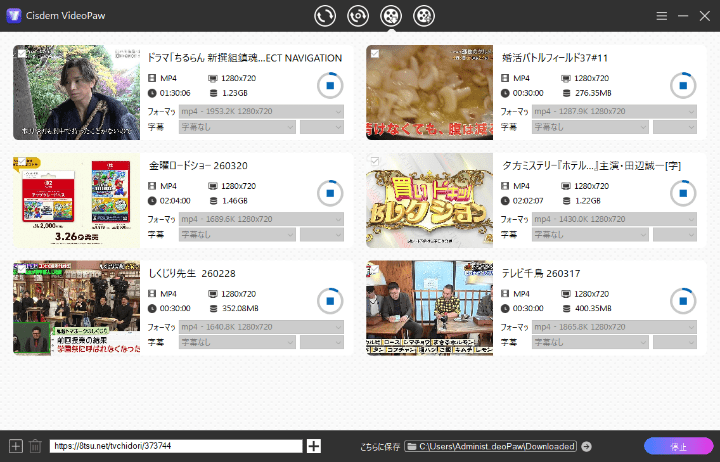The image size is (720, 462).
Task: Open the Convert tab icon in top bar
Action: [x=324, y=16]
